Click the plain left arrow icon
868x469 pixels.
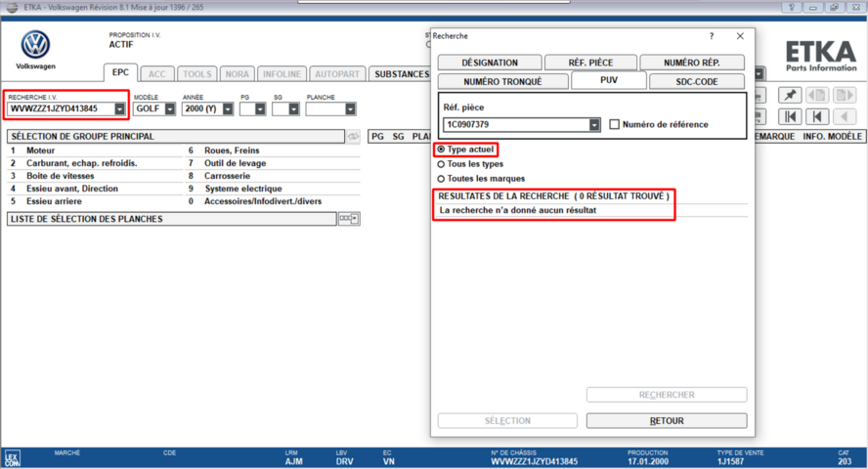click(845, 116)
